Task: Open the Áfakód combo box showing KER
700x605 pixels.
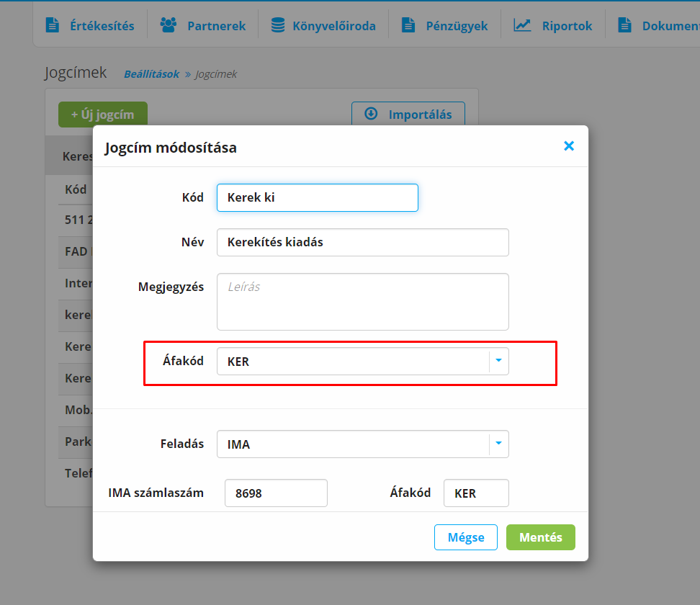Action: point(353,362)
